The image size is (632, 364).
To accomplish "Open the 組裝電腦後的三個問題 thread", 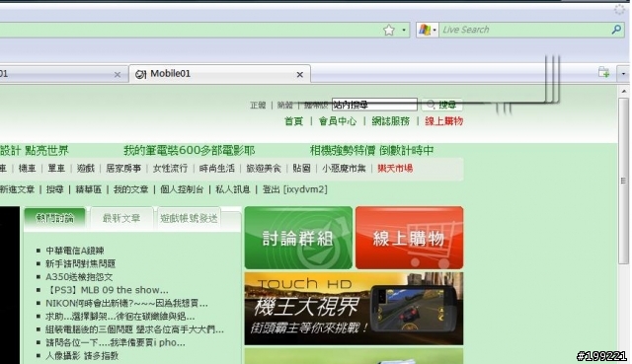I will tap(134, 329).
